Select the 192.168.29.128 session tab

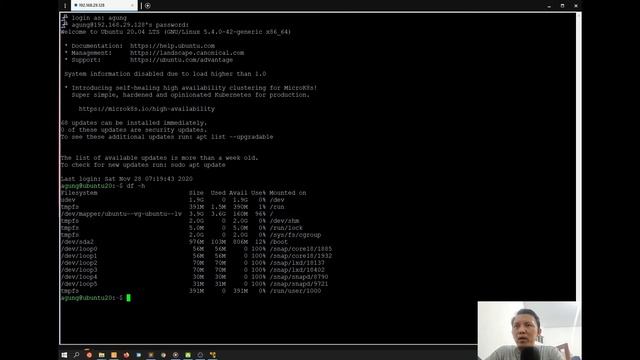[104, 5]
